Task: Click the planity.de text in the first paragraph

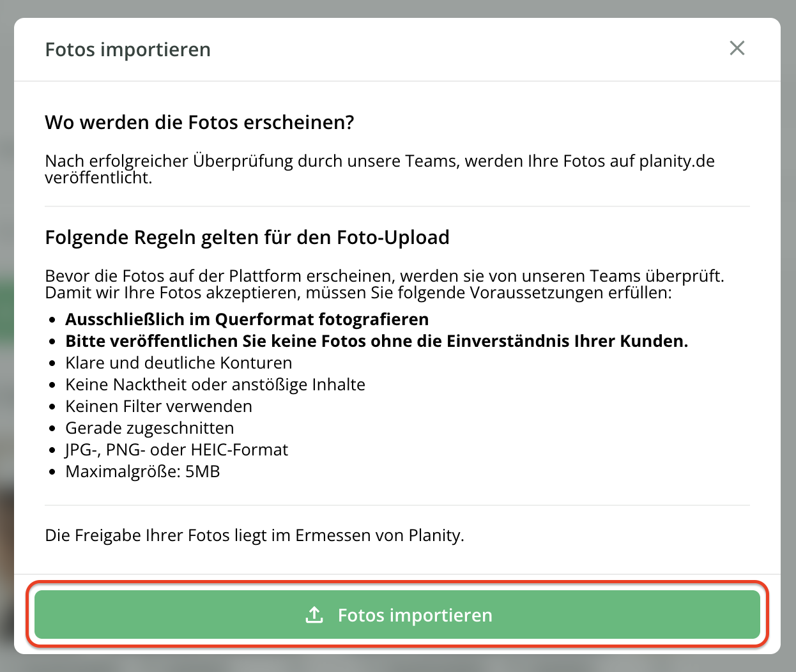Action: pos(677,161)
